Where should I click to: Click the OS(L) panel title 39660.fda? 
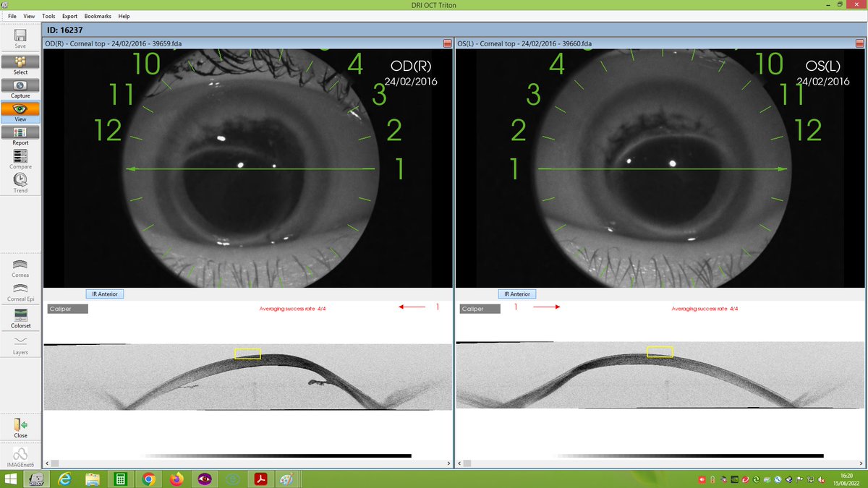524,43
